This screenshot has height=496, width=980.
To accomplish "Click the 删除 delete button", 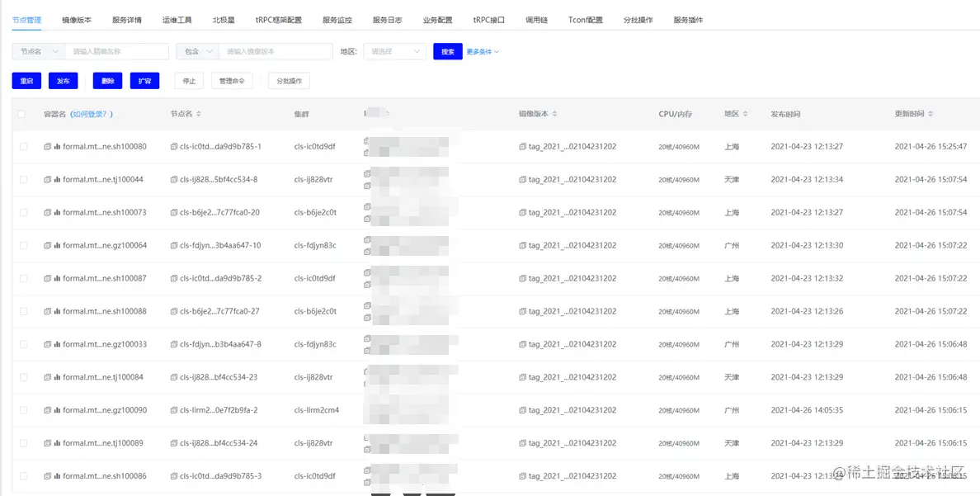I will coord(107,81).
